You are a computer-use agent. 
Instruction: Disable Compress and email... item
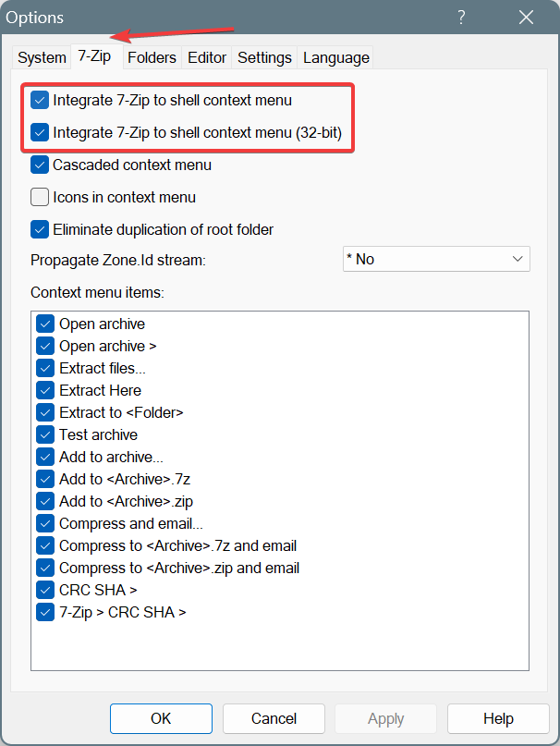[x=45, y=523]
